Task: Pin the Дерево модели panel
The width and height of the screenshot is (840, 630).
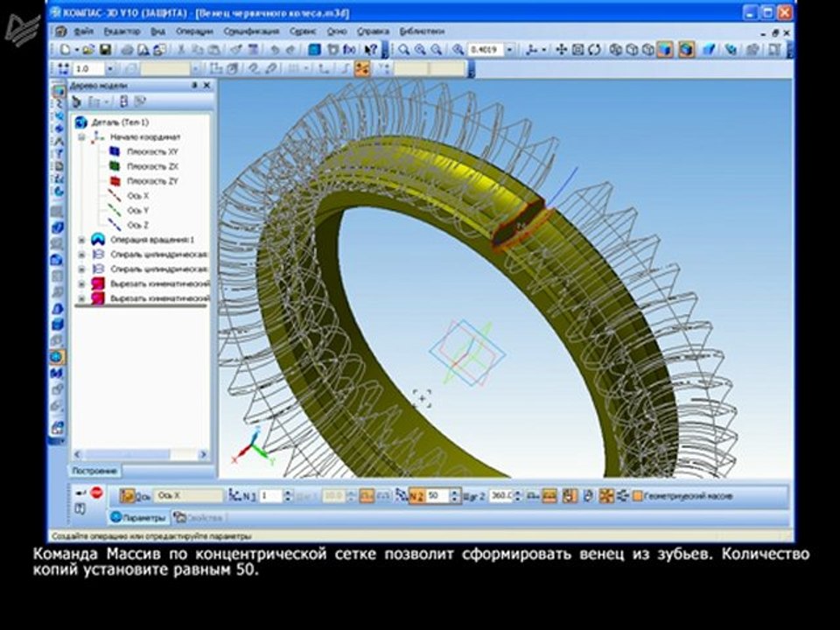Action: 194,85
